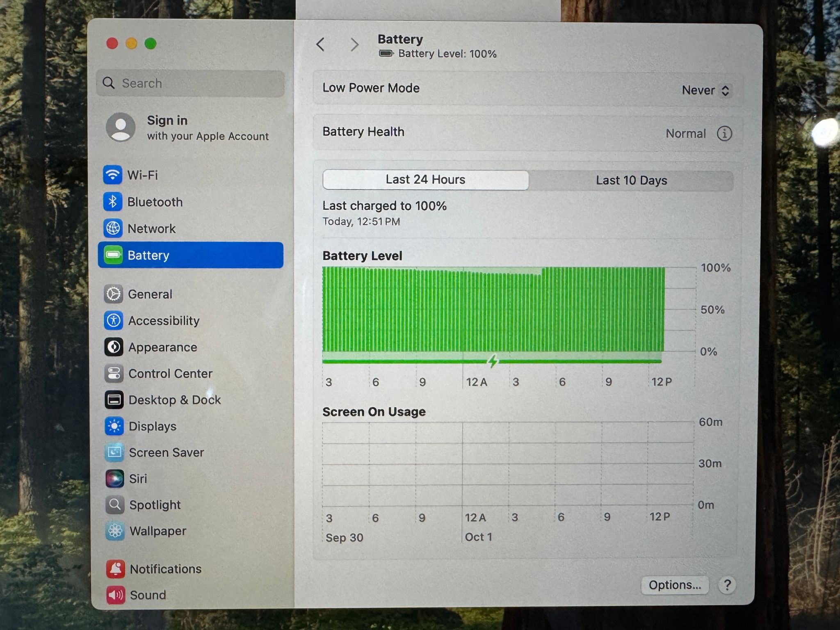The width and height of the screenshot is (840, 630).
Task: Open the help question mark button
Action: click(727, 585)
